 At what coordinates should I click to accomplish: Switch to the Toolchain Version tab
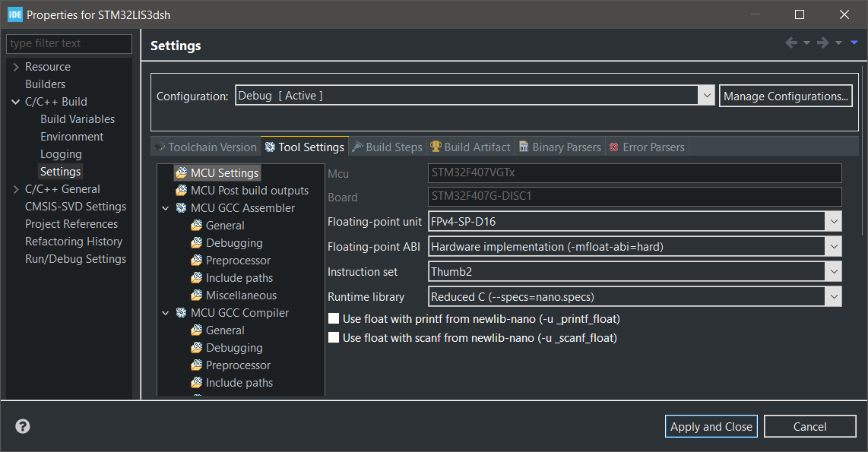206,147
